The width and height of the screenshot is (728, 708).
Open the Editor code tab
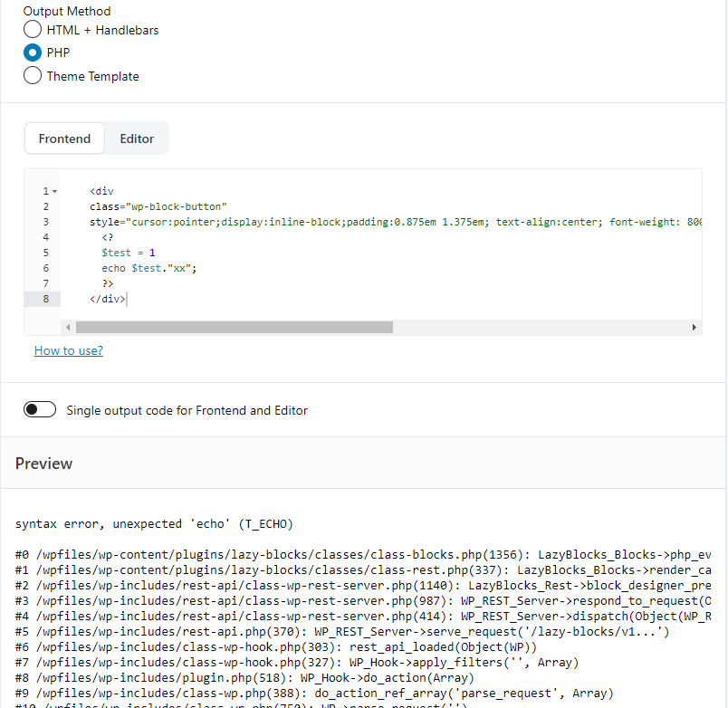pyautogui.click(x=137, y=139)
